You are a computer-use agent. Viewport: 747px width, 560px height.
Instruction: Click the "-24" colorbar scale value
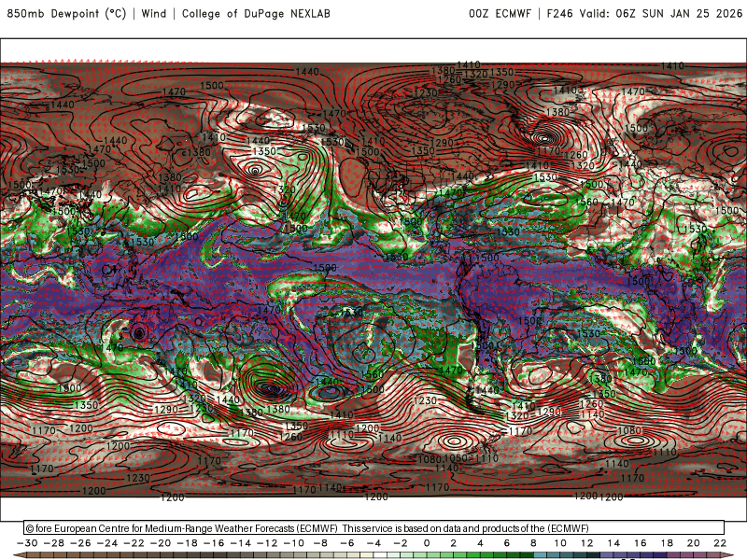coord(107,543)
